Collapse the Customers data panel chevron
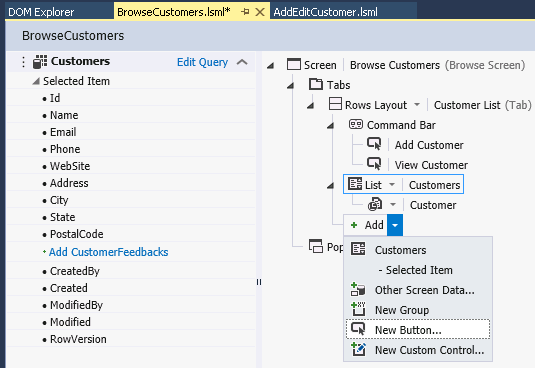This screenshot has width=535, height=368. coord(242,62)
